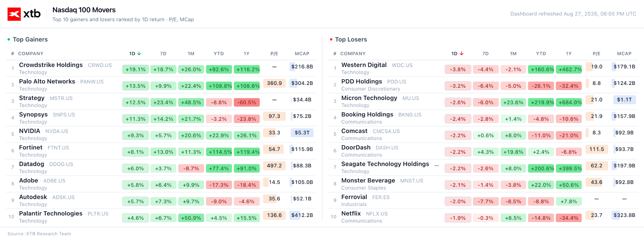Click Crowdstrike 1D return +19.1%
This screenshot has height=240, width=644.
tap(136, 70)
